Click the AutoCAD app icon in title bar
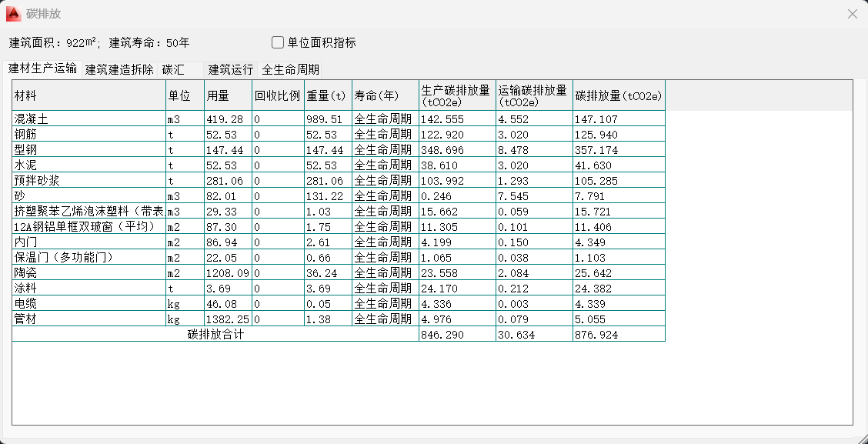 [x=13, y=14]
